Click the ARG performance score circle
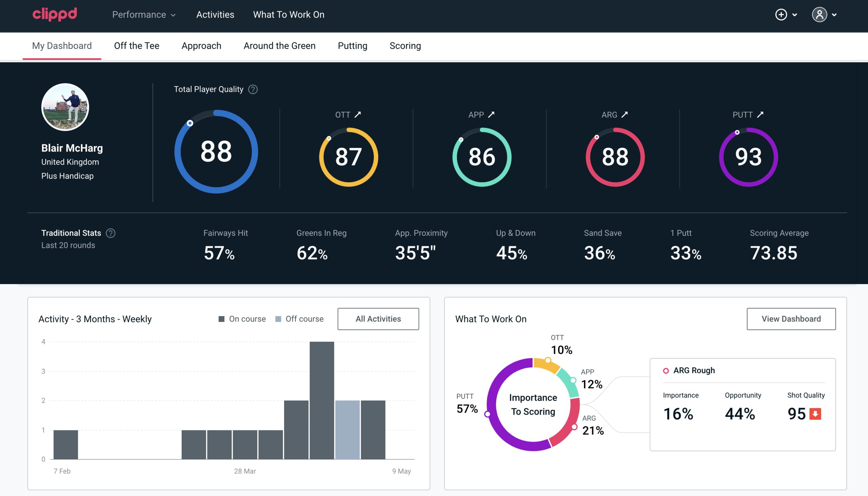Screen dimensions: 868x496 coord(615,155)
